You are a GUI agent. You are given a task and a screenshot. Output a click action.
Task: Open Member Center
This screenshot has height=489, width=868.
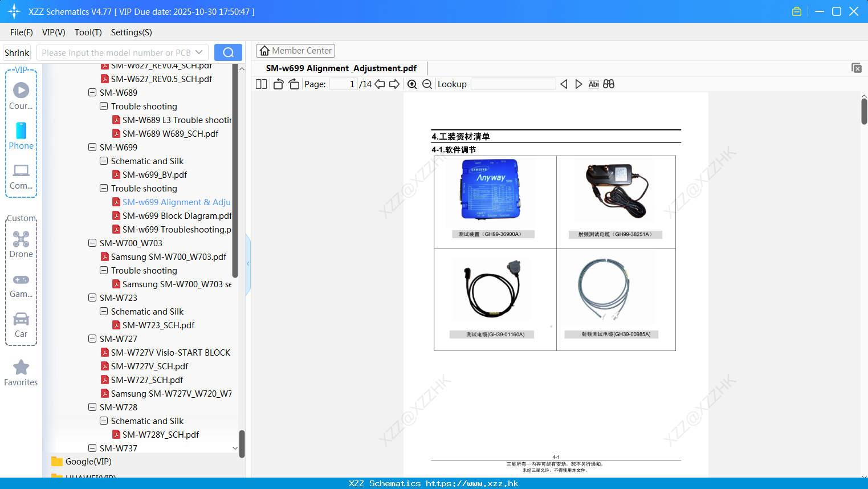[295, 51]
